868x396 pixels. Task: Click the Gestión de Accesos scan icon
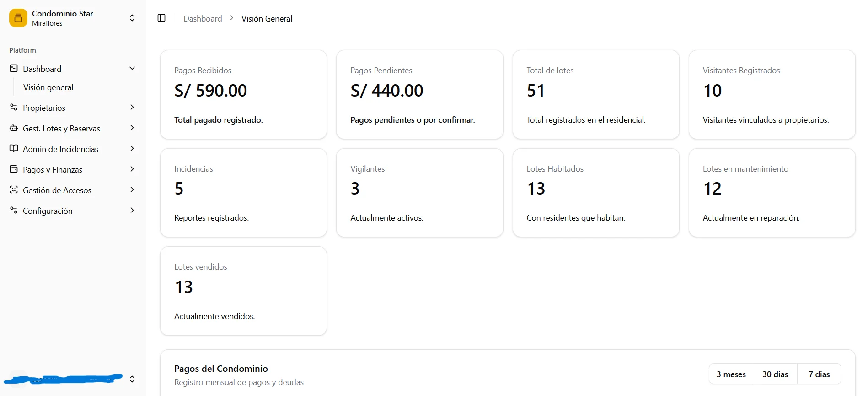coord(14,190)
